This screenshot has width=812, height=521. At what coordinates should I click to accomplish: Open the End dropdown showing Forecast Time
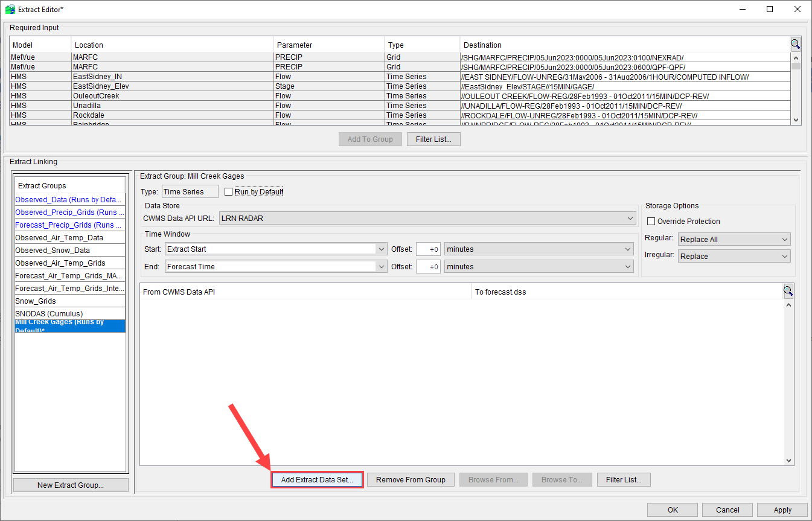click(381, 266)
